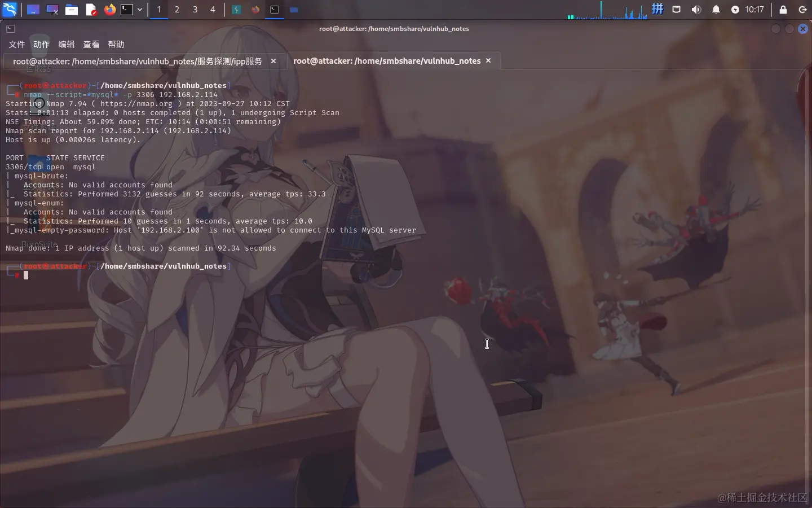812x508 pixels.
Task: Open the power manager lightning icon
Action: tap(735, 10)
